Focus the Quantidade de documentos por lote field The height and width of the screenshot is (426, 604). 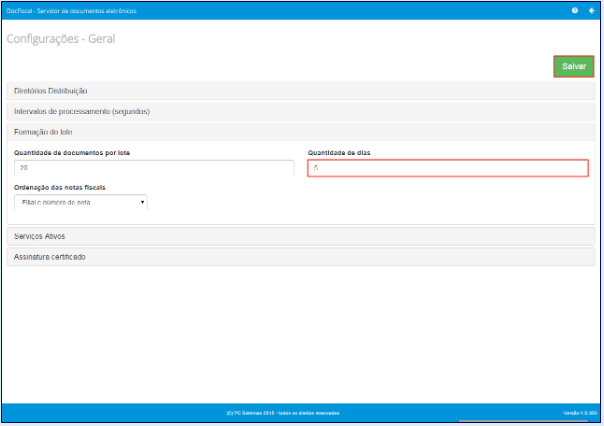point(154,168)
